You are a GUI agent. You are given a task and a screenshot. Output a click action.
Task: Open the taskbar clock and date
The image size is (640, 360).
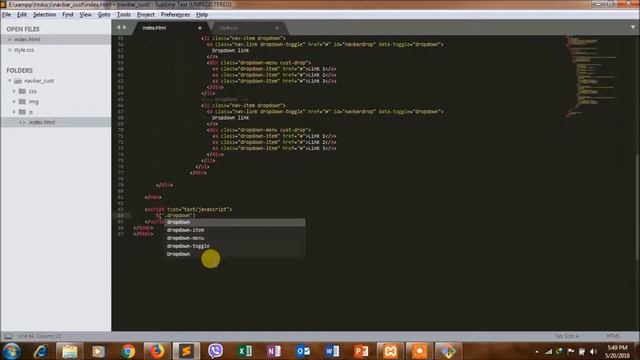pos(617,351)
